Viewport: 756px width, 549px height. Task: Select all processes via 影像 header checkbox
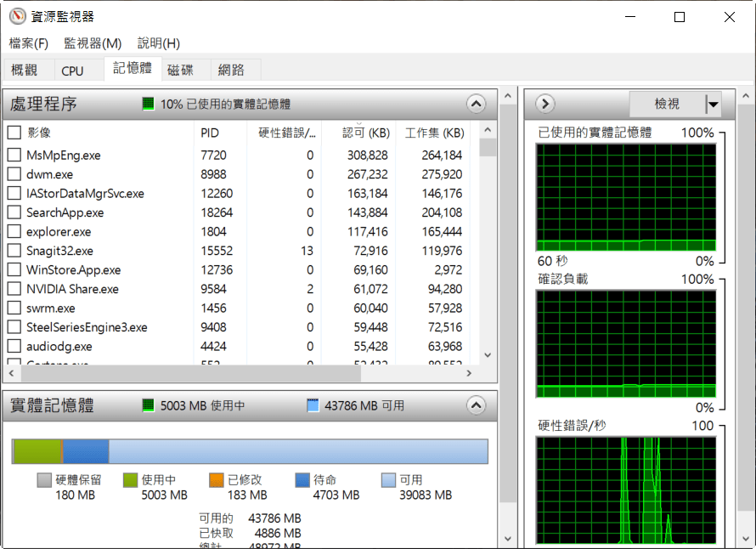14,133
